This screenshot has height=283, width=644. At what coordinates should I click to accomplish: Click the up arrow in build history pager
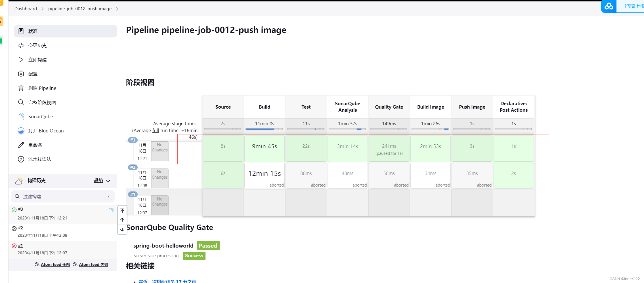122,220
